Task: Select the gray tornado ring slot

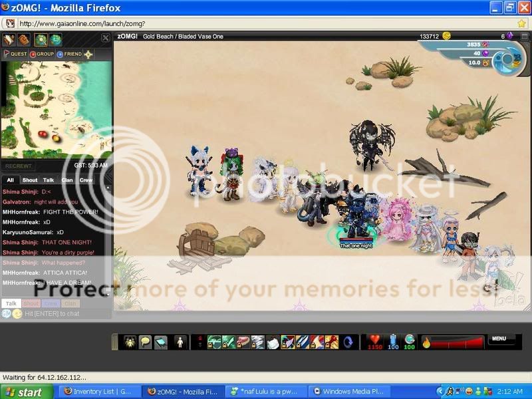Action: [x=258, y=342]
